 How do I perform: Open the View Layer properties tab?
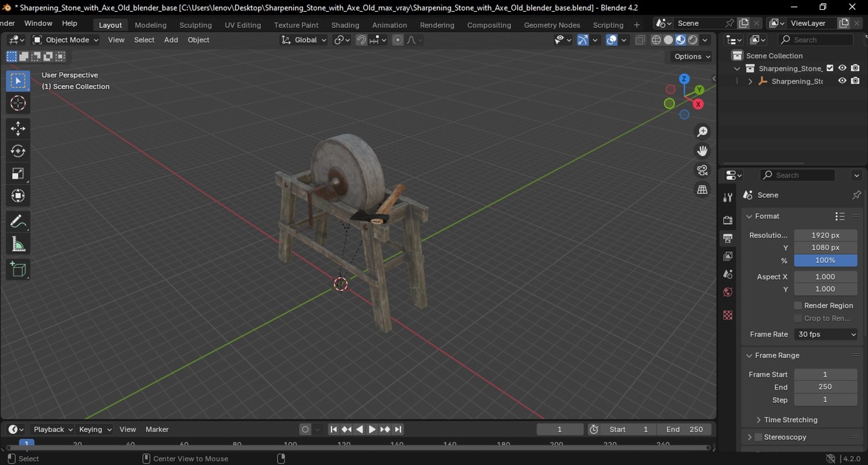[x=728, y=256]
